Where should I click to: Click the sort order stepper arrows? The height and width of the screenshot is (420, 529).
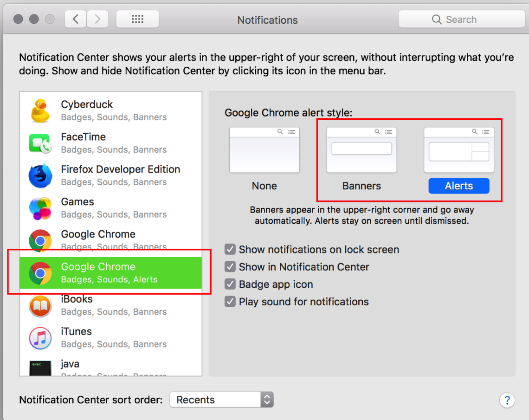(267, 399)
